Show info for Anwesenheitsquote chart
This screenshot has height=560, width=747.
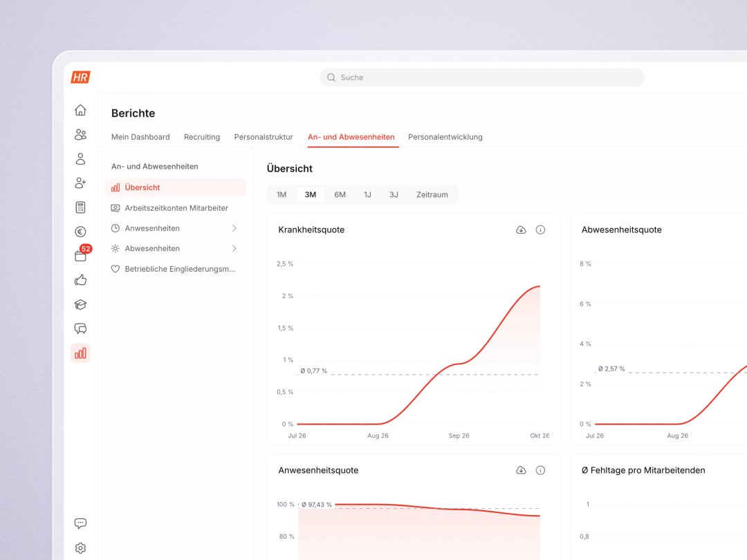pos(540,471)
